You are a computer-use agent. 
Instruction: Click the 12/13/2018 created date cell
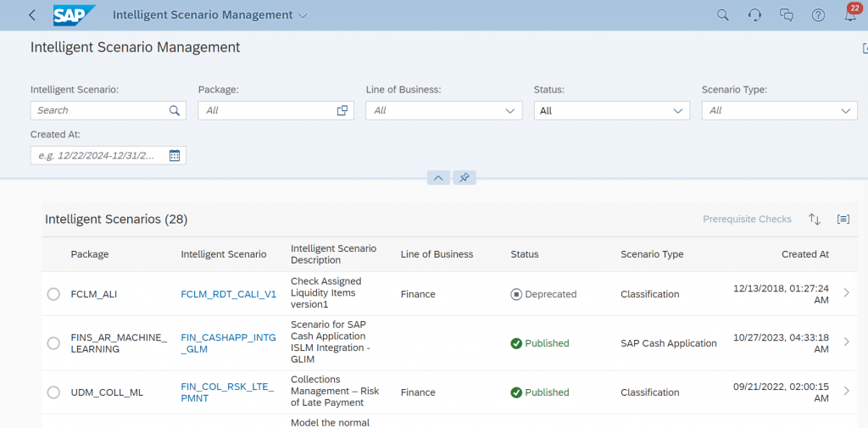click(x=781, y=294)
